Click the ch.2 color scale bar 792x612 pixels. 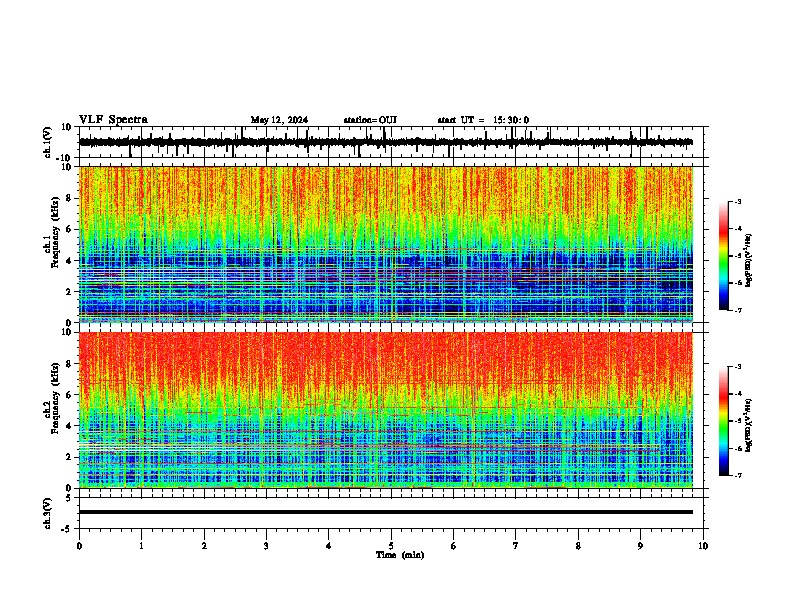(x=724, y=421)
